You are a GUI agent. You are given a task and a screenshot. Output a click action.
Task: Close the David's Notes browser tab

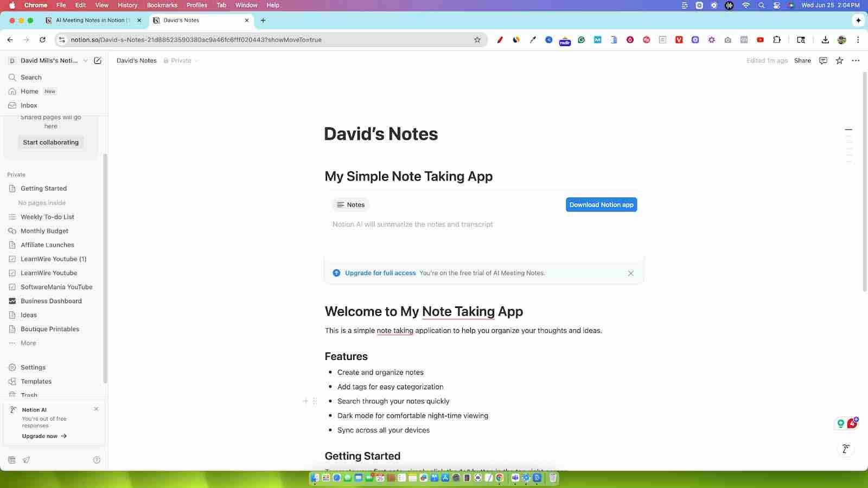[247, 20]
